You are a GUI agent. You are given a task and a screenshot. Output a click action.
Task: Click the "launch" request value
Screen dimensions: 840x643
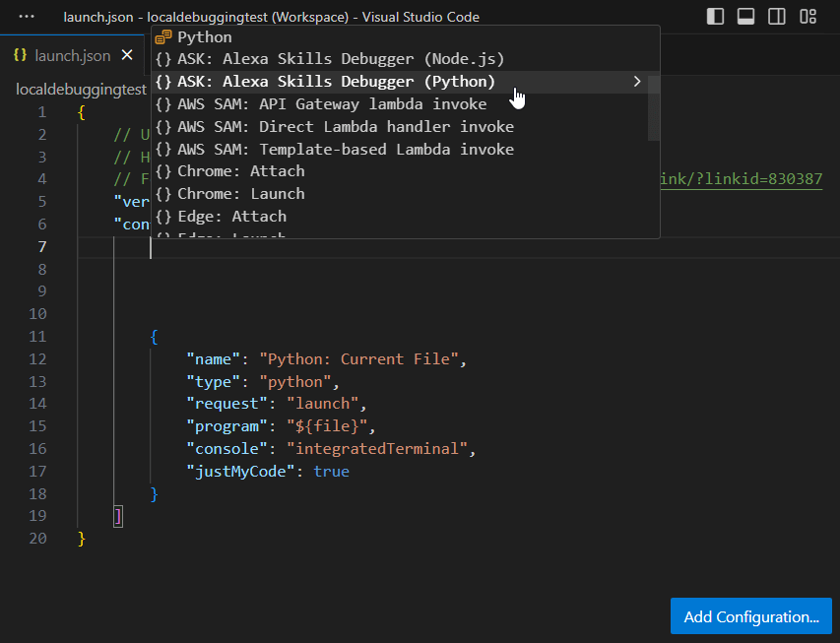pyautogui.click(x=322, y=404)
